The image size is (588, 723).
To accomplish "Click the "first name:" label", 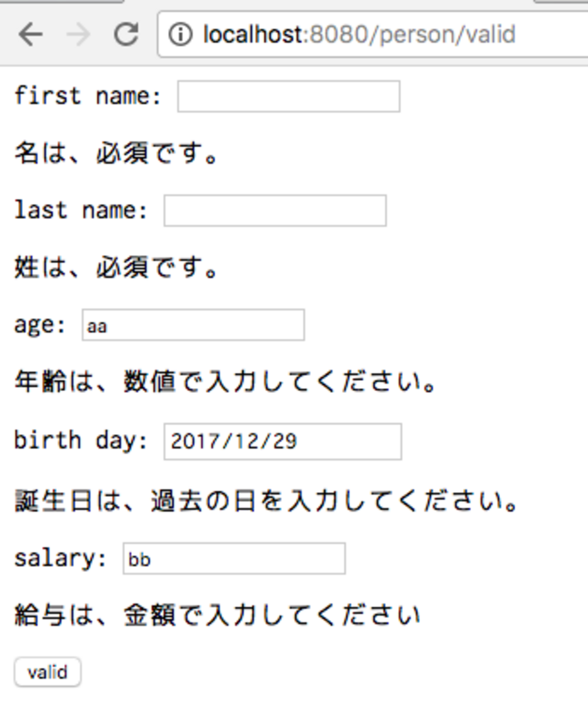I will coord(88,96).
